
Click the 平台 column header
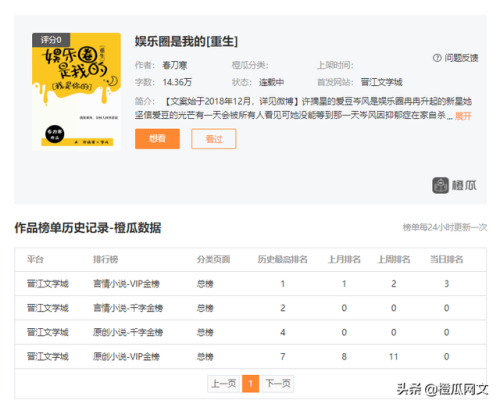point(35,259)
